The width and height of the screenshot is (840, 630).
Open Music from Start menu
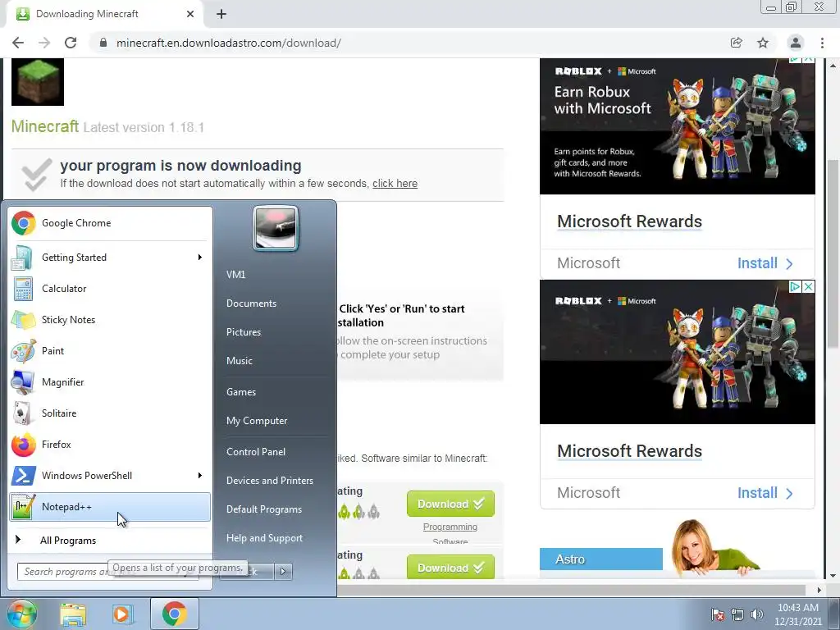tap(276, 361)
